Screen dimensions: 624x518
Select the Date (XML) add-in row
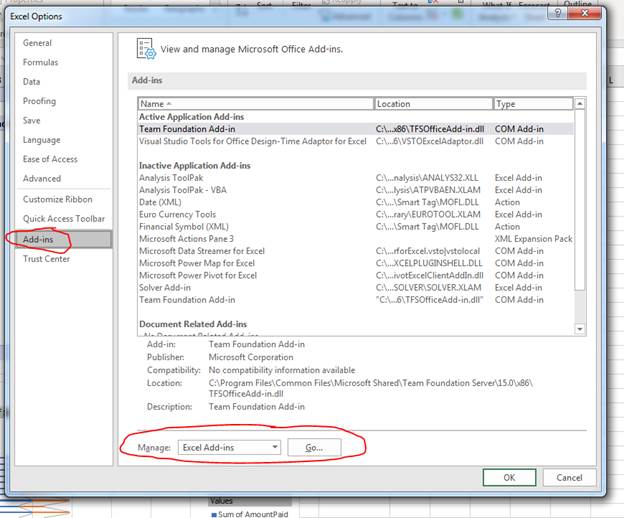(355, 202)
